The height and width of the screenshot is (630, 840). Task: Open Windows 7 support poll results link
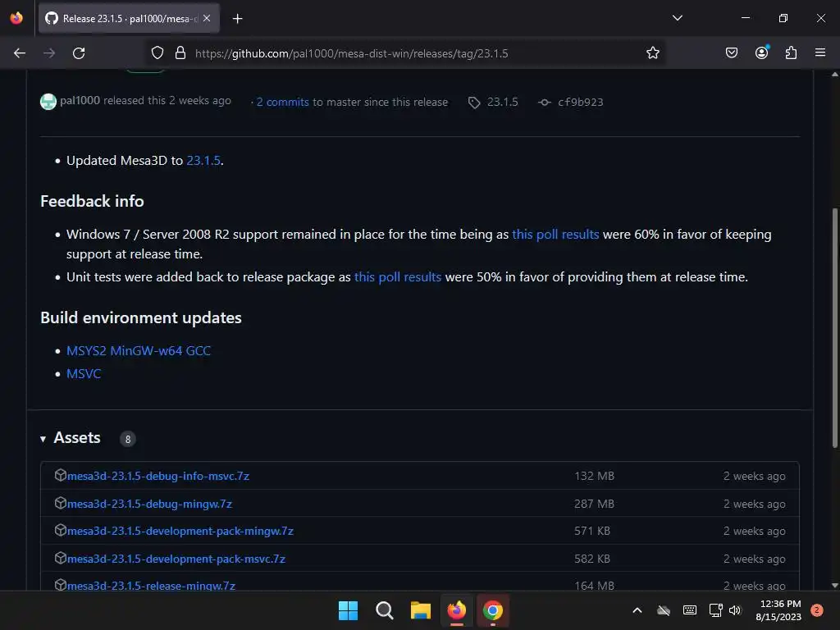click(x=555, y=234)
